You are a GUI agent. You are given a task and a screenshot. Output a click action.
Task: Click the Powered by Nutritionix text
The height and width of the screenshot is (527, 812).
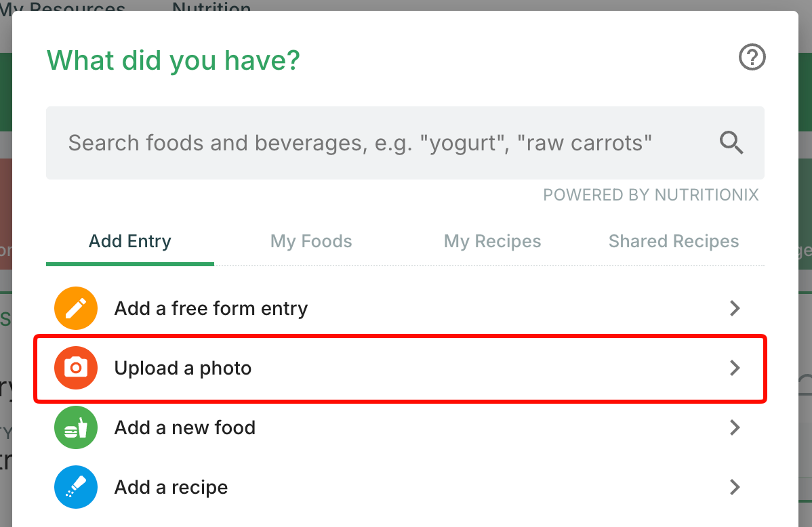pos(651,194)
